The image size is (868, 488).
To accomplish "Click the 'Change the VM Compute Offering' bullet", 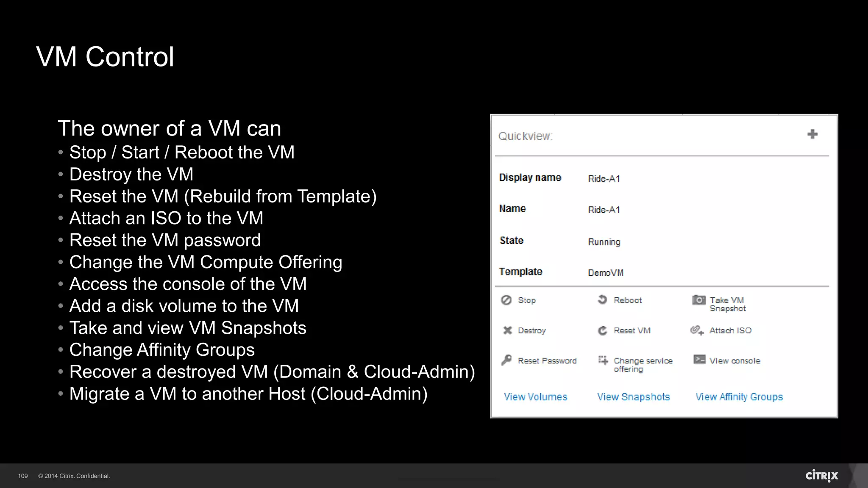I will (206, 262).
